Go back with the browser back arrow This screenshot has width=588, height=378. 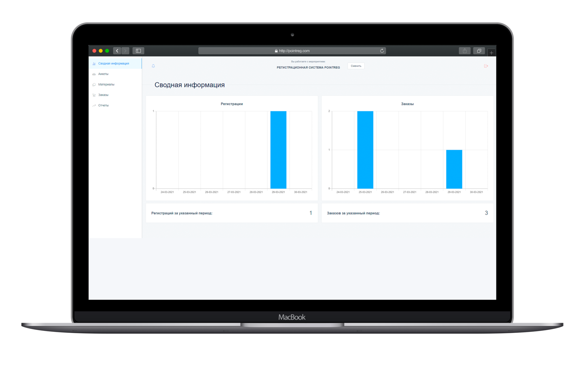(117, 51)
